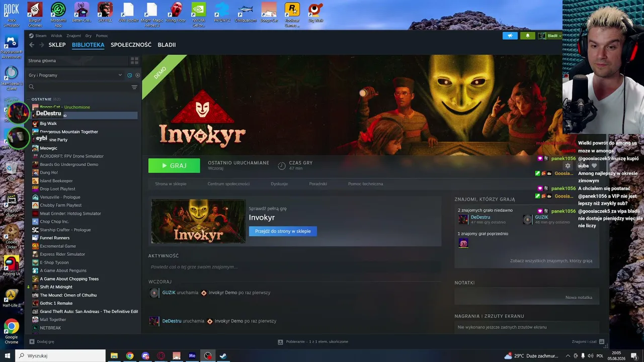Open the Steam announcements megaphone button
This screenshot has height=362, width=644.
click(510, 36)
